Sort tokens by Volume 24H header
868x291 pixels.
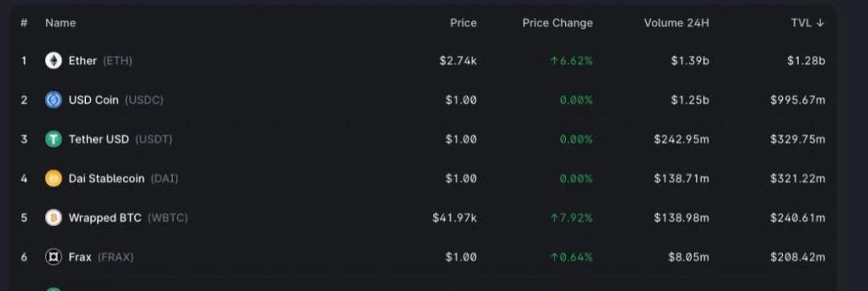point(676,23)
